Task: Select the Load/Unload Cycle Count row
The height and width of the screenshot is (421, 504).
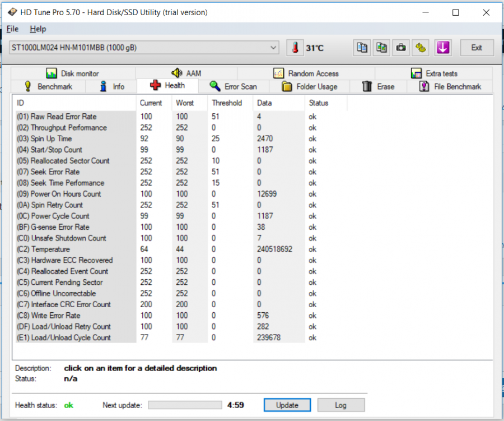Action: (x=181, y=337)
